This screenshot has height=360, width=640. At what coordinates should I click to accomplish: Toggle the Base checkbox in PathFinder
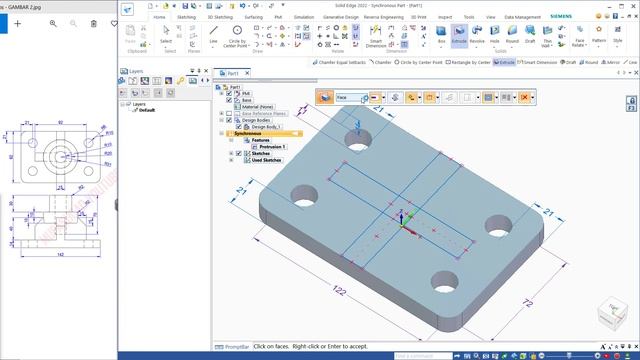(229, 100)
